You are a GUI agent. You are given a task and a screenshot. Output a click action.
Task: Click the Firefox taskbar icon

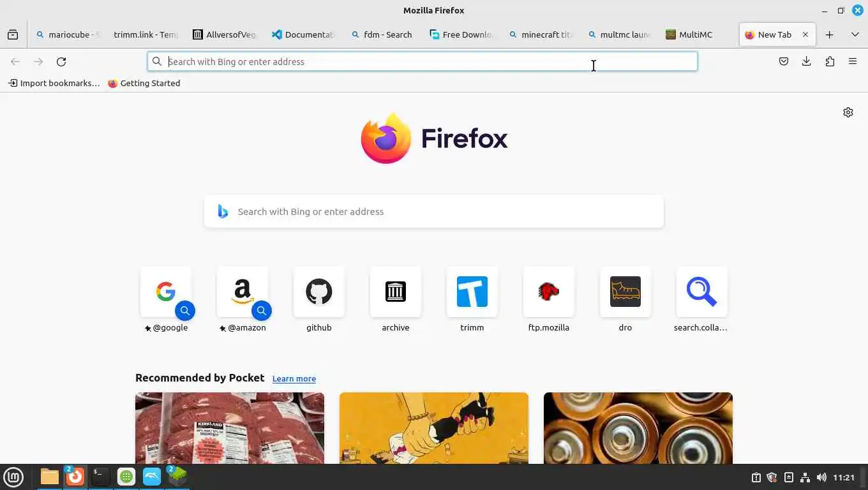[x=75, y=477]
